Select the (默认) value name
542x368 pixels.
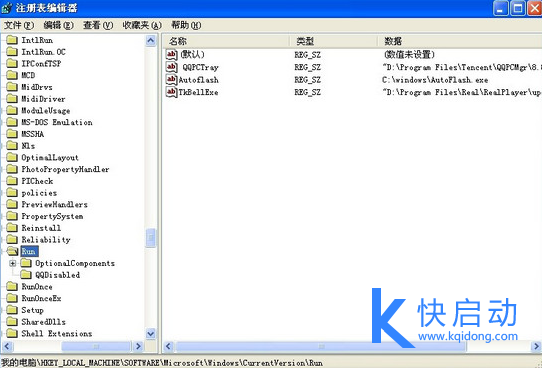click(x=193, y=55)
